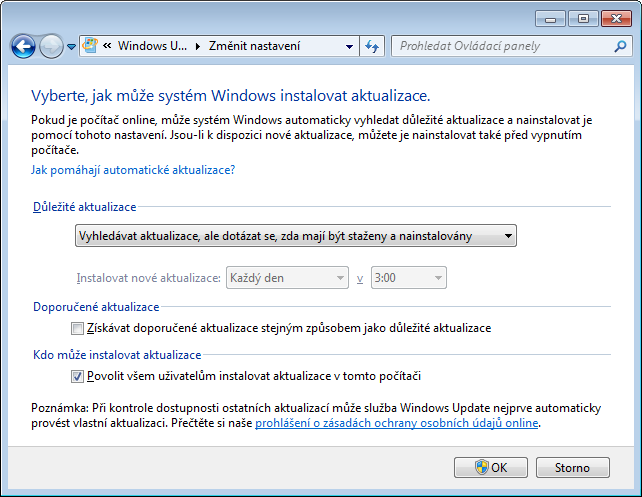Open the Každý den dropdown

click(287, 278)
